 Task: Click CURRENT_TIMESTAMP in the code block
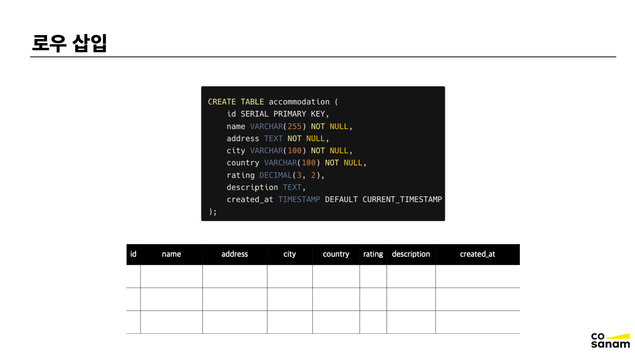(402, 200)
